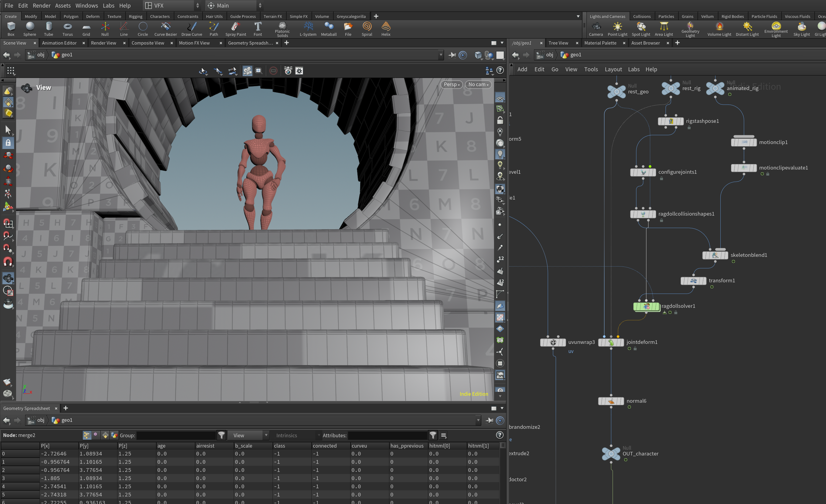Viewport: 826px width, 504px height.
Task: Open the Persp viewport dropdown
Action: [x=452, y=84]
